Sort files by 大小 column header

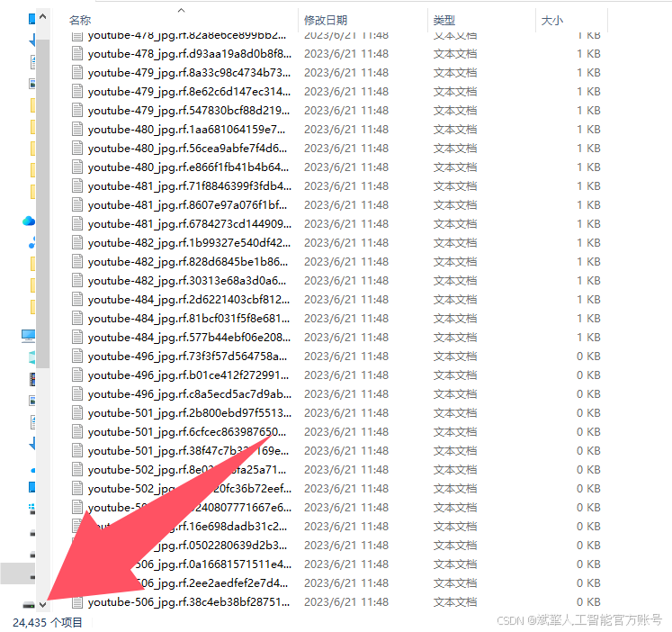click(x=552, y=20)
